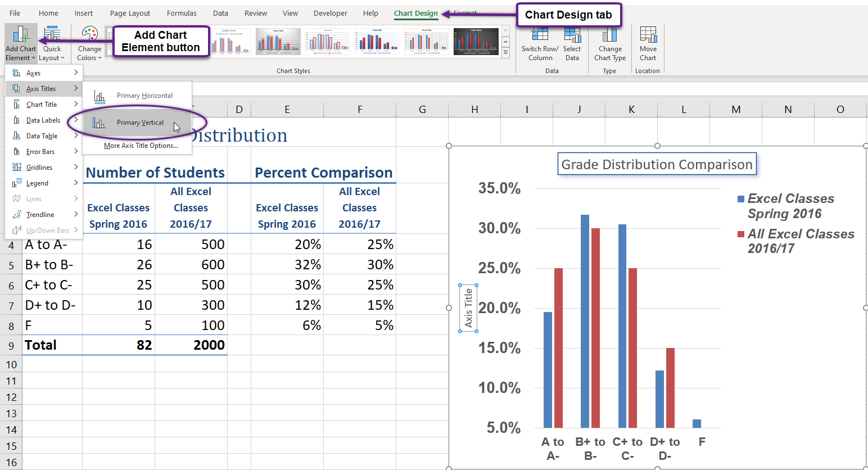Click the Trendline menu icon
The image size is (868, 470).
16,215
